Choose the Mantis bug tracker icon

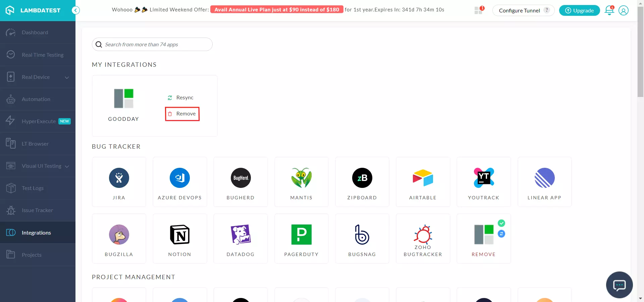pos(301,178)
